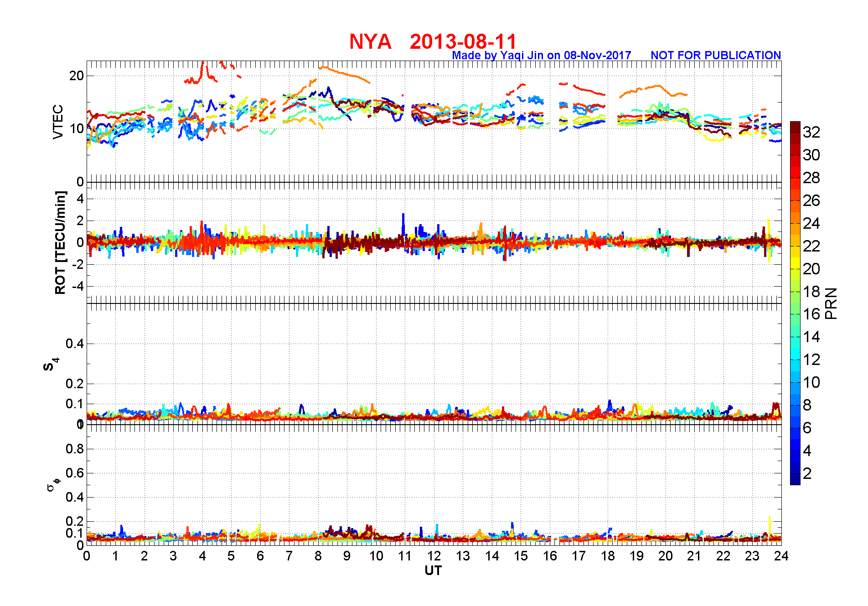Screen dimensions: 868x606
Task: Click the dark red top of the PRN colorbar
Action: pos(795,128)
